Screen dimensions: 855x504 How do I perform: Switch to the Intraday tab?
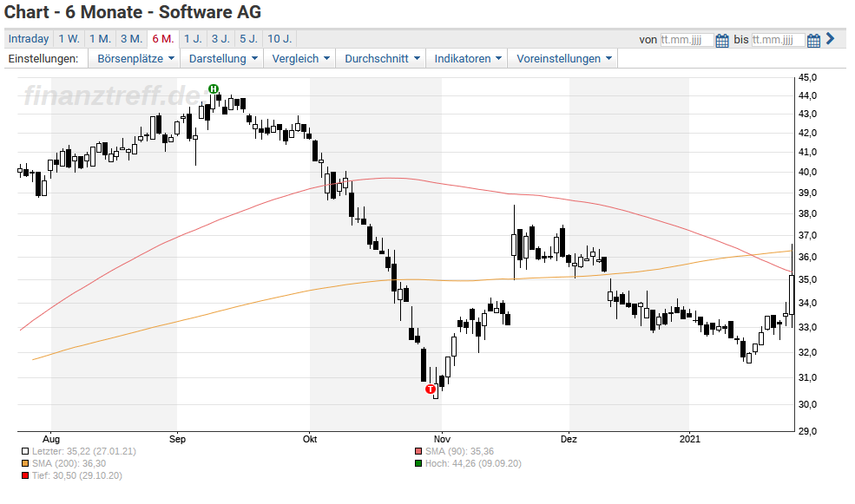pos(29,39)
